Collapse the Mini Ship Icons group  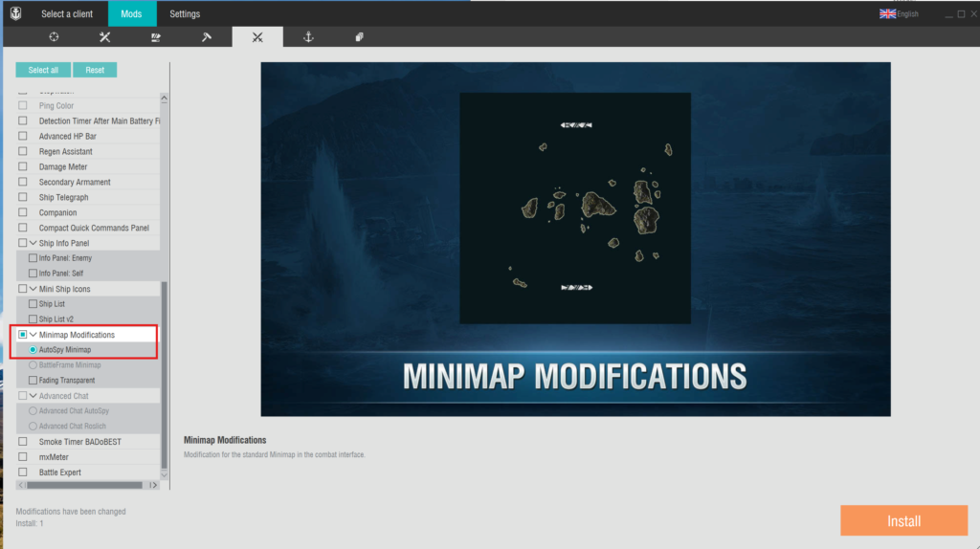coord(33,289)
